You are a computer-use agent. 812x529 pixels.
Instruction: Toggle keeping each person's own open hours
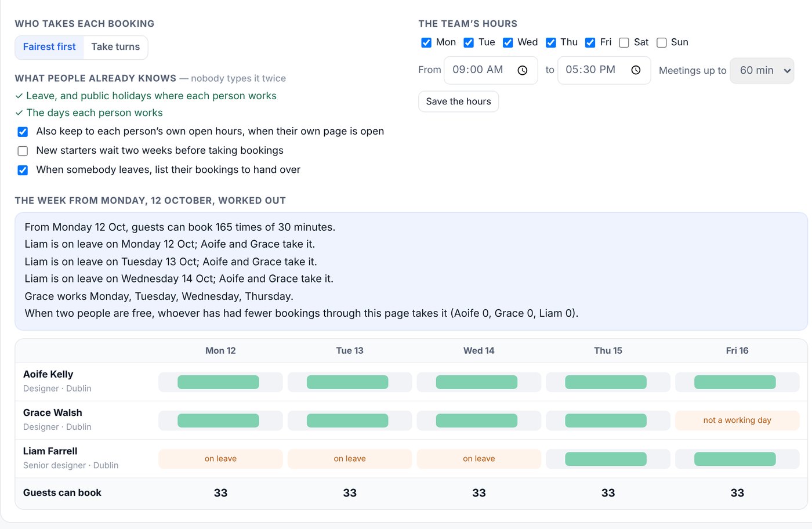(23, 132)
